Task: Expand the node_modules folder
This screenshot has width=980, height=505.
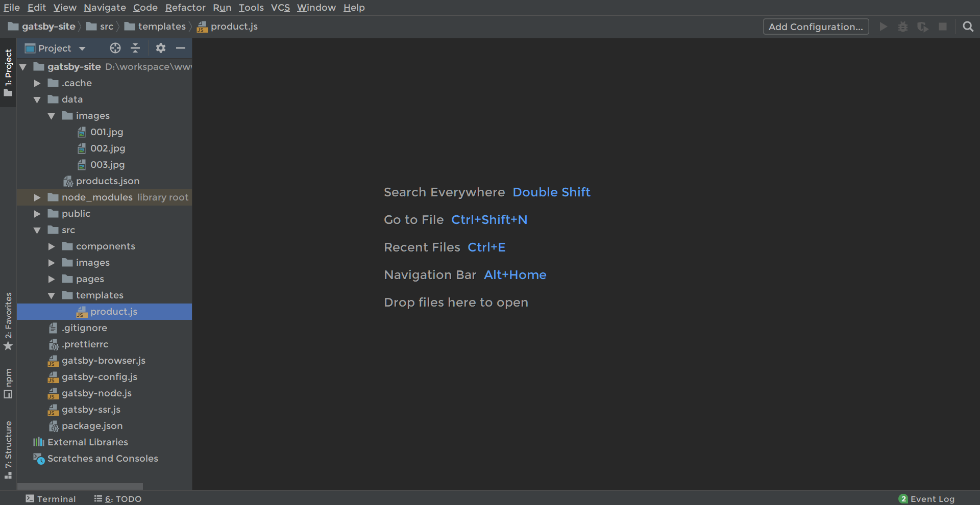Action: click(x=36, y=197)
